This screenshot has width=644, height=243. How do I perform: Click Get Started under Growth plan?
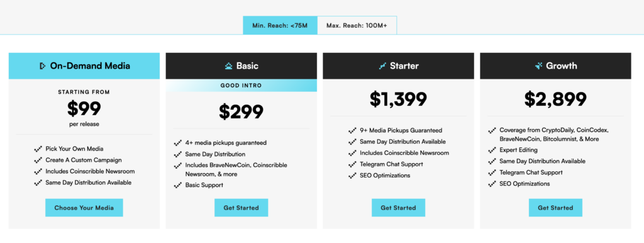click(x=555, y=208)
